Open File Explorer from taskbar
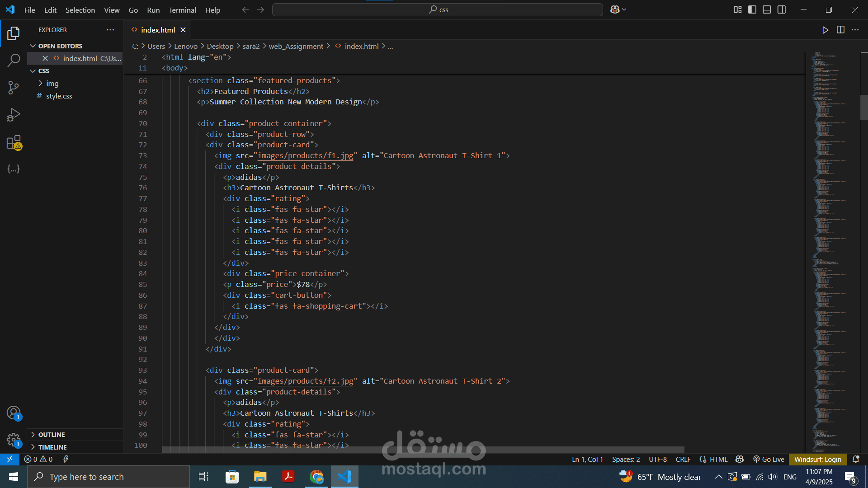This screenshot has height=488, width=868. pyautogui.click(x=260, y=477)
